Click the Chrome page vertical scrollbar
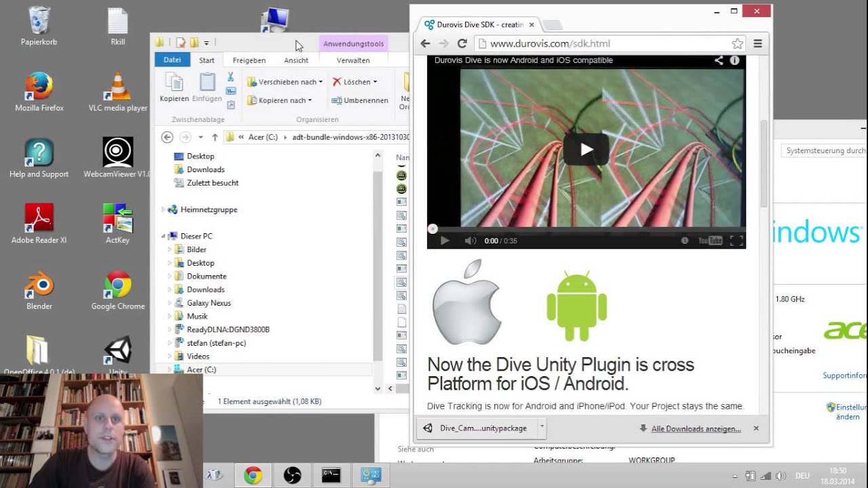The width and height of the screenshot is (868, 488). (x=764, y=163)
